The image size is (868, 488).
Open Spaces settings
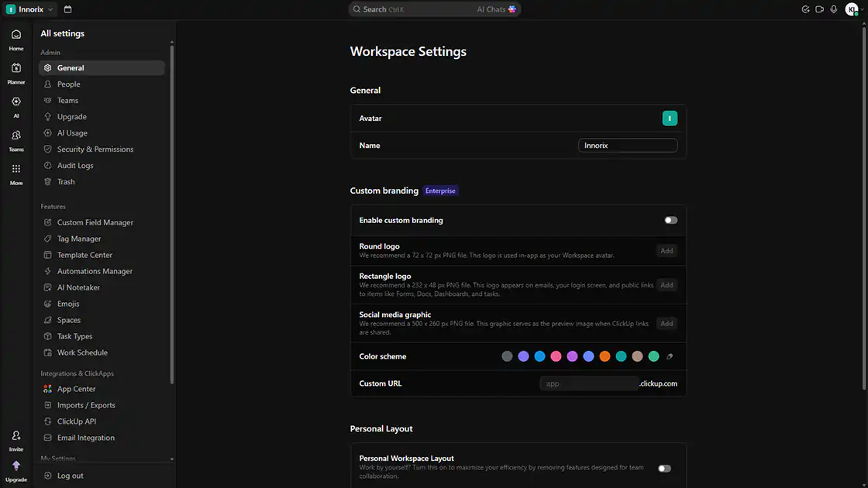tap(102, 321)
